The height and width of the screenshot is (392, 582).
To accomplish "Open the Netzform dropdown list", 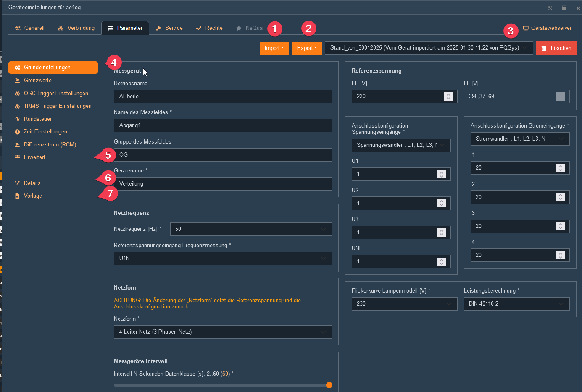I will tap(323, 332).
